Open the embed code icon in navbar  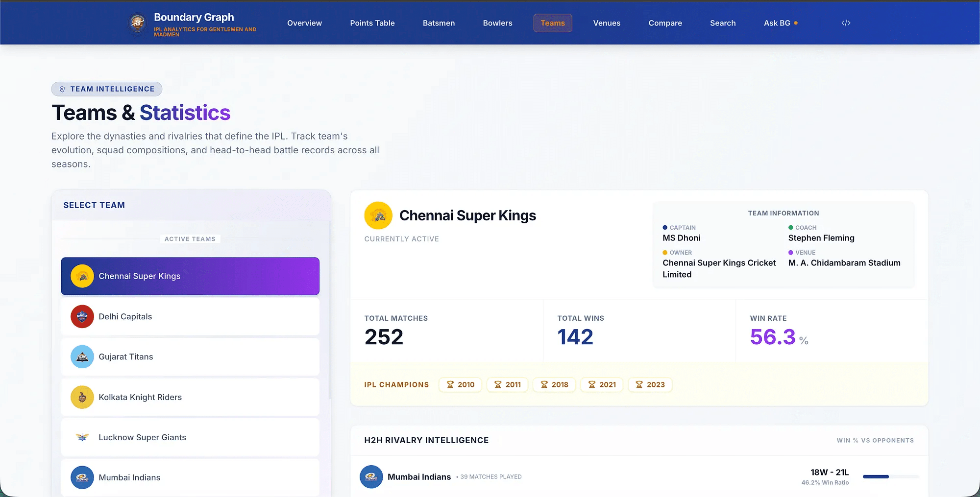(x=846, y=23)
